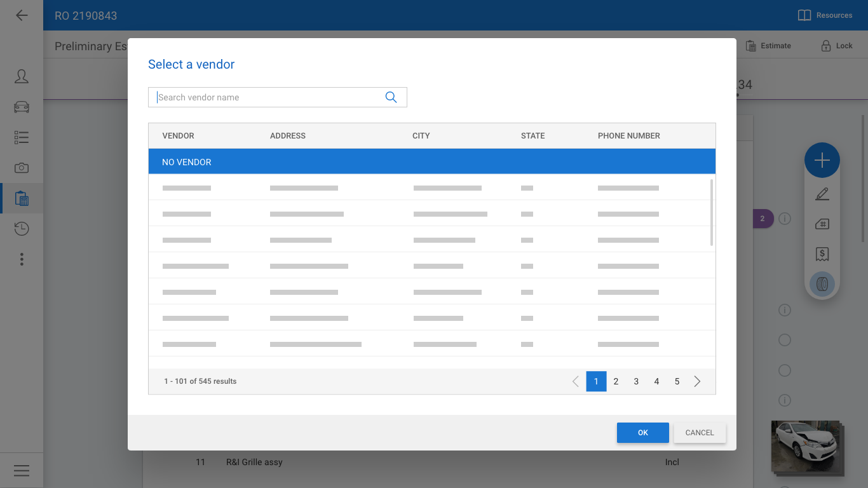Open the checklist sidebar icon
Image resolution: width=868 pixels, height=488 pixels.
[x=22, y=137]
